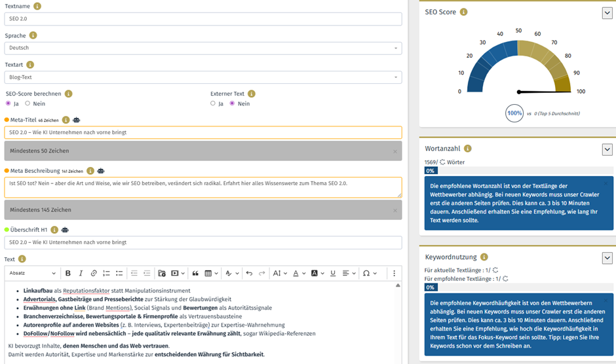616x364 pixels.
Task: Dismiss the 'Mindestens 50 Zeichen' notice
Action: [x=395, y=151]
